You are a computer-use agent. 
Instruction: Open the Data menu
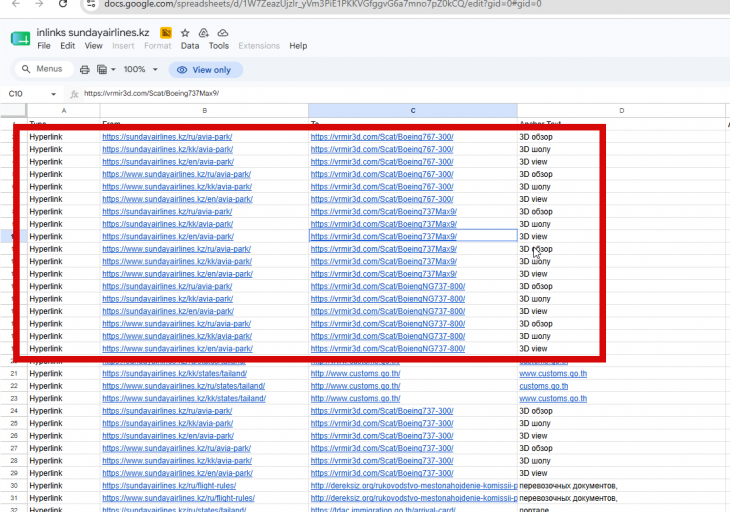point(190,46)
